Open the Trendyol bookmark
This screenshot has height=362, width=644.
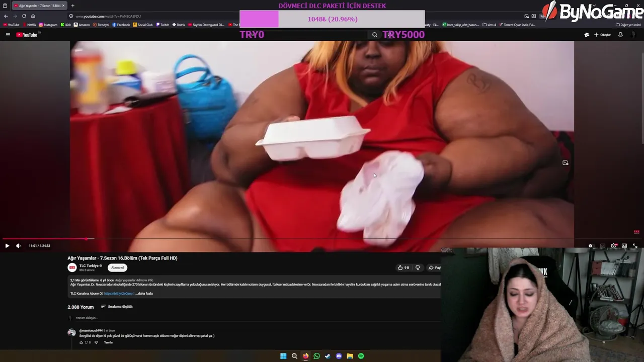pyautogui.click(x=101, y=25)
